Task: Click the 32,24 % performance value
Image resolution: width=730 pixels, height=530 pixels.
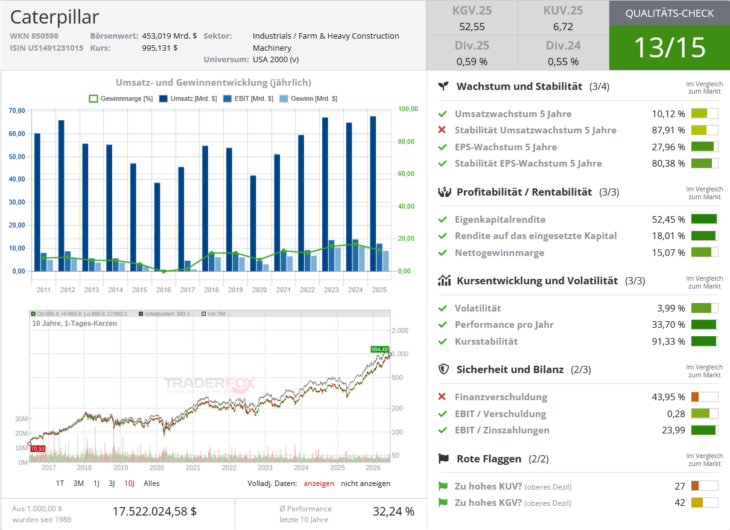Action: point(393,511)
